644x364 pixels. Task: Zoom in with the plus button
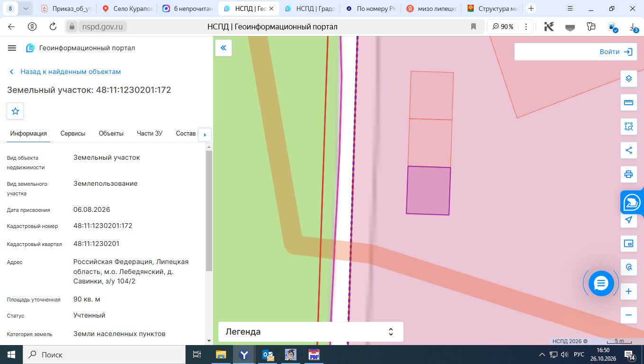pos(628,291)
